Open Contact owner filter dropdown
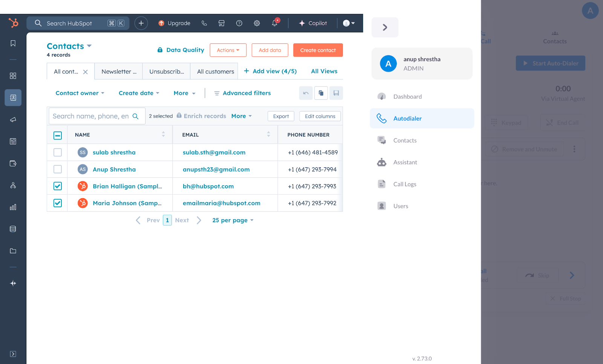The width and height of the screenshot is (603, 364). click(x=80, y=93)
